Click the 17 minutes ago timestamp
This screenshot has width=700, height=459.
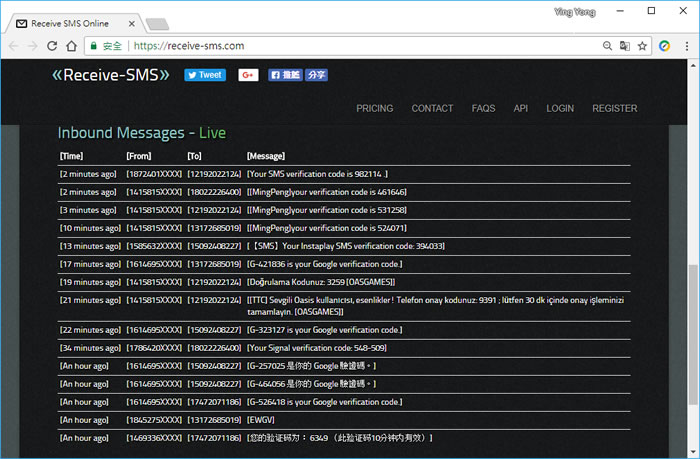pos(90,264)
